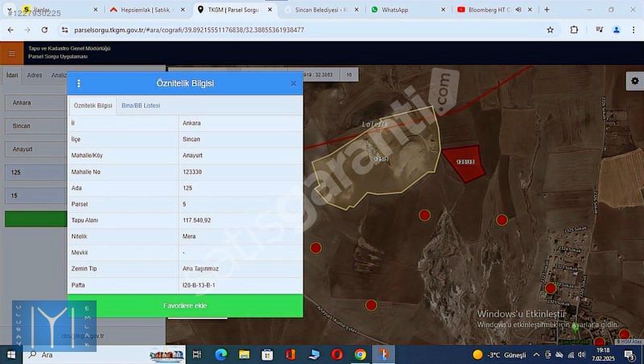Bookmark this page with the star icon
Screen dimensions: 644x364
550,30
